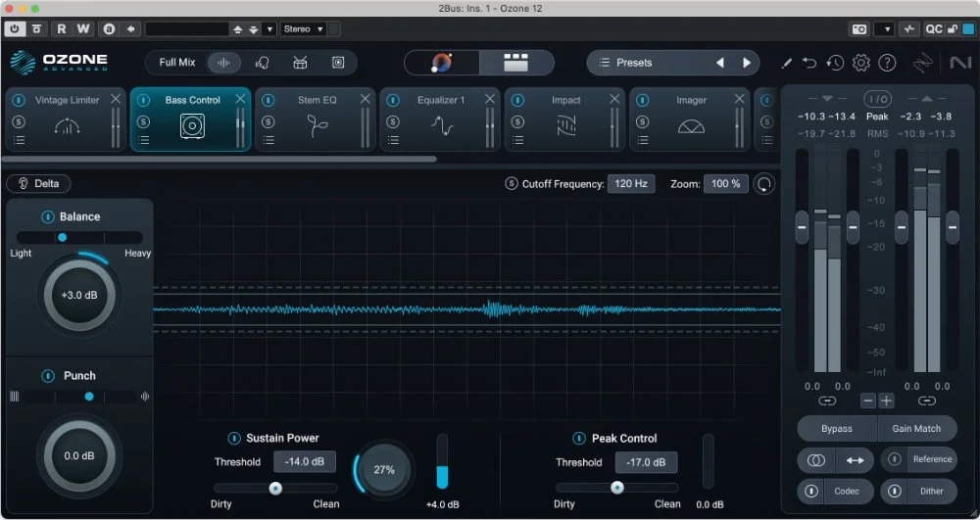Toggle Sustain Power on or off
The height and width of the screenshot is (520, 980).
(x=234, y=438)
